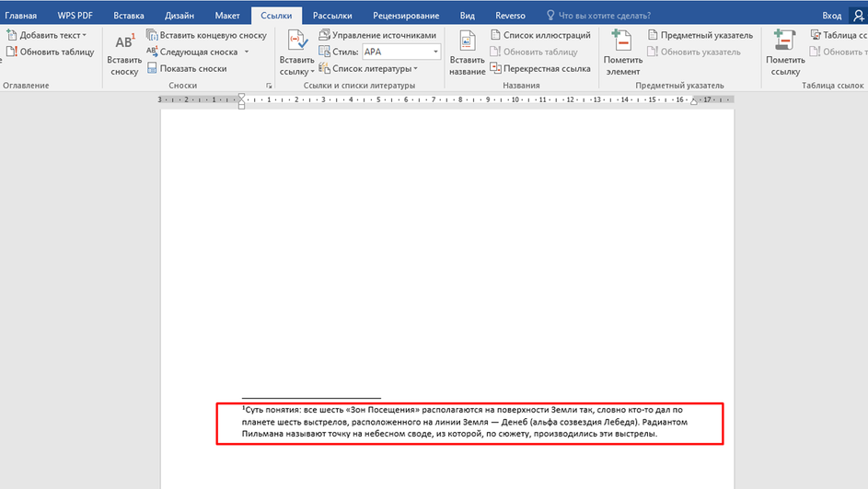Click first-line indent marker on ruler
Viewport: 868px width, 489px height.
pos(241,97)
